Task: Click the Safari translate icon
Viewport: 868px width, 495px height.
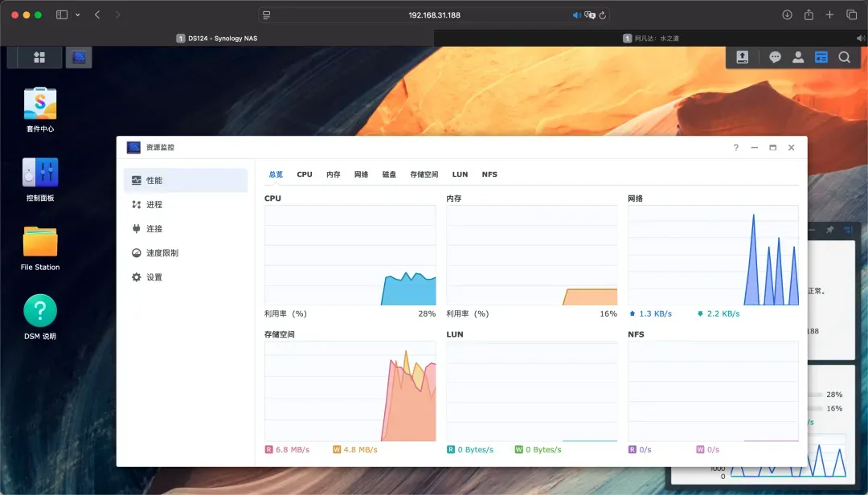Action: [590, 15]
